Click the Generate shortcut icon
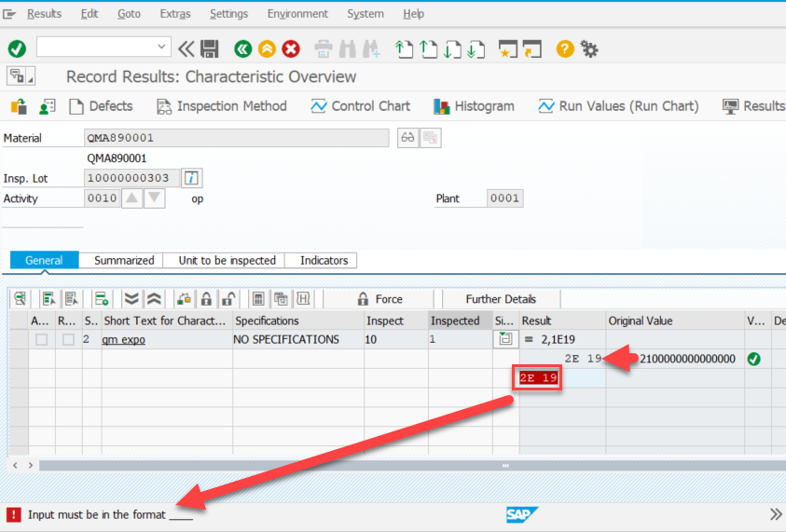The width and height of the screenshot is (786, 532). pos(532,49)
